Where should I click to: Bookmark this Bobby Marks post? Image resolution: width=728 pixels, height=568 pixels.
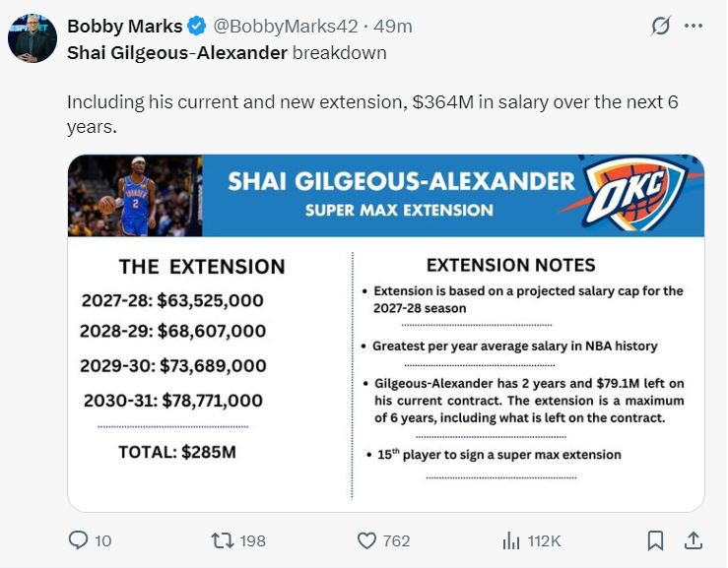(655, 540)
